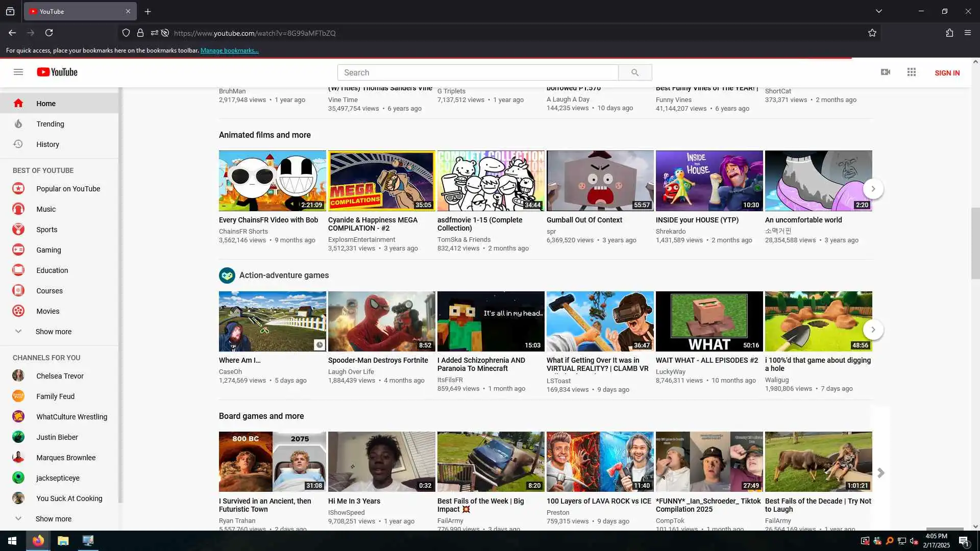
Task: Open the YouTube hamburger guide menu
Action: point(18,72)
